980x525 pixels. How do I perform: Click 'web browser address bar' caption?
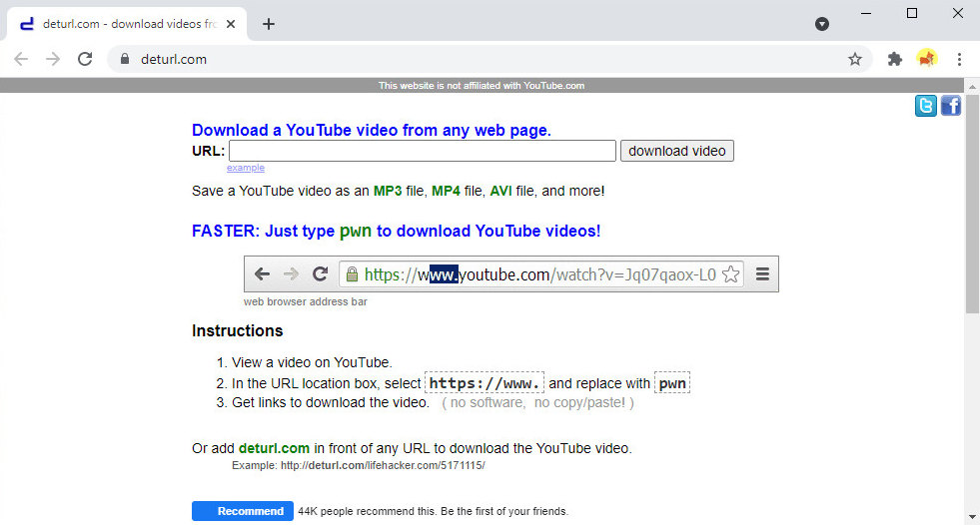pos(306,302)
